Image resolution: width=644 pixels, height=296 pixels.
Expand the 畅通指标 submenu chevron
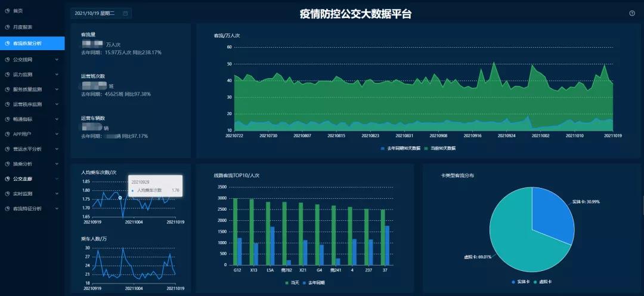(57, 119)
